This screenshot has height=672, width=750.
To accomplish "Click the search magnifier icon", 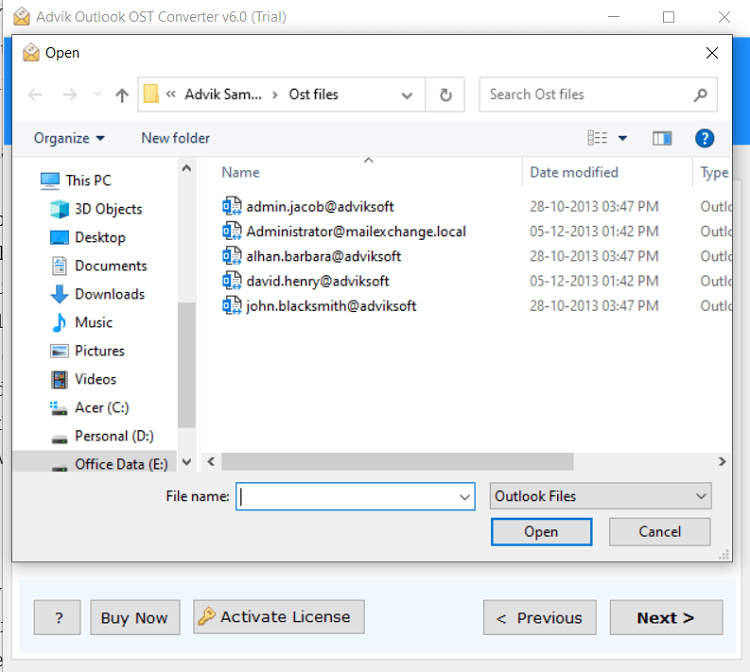I will [701, 95].
